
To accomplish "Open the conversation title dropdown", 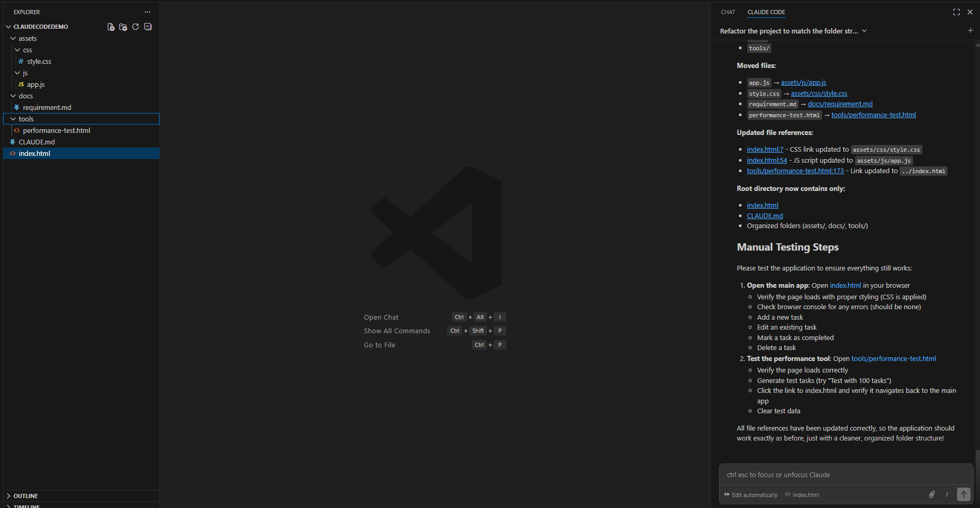I will click(x=864, y=31).
